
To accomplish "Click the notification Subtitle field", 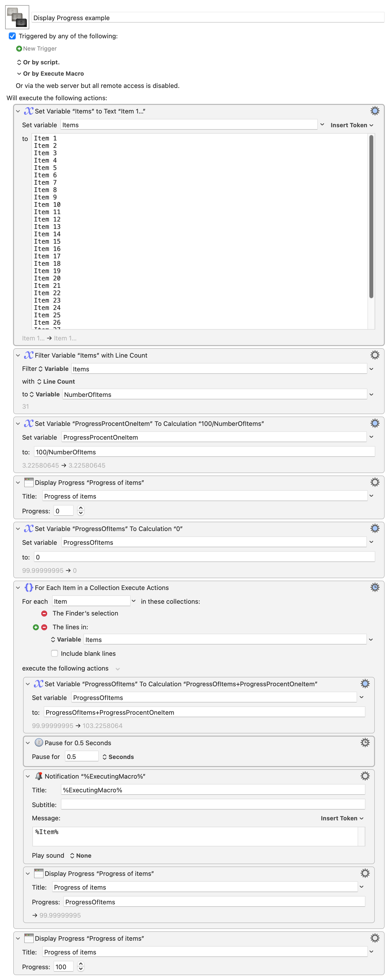I will point(213,804).
